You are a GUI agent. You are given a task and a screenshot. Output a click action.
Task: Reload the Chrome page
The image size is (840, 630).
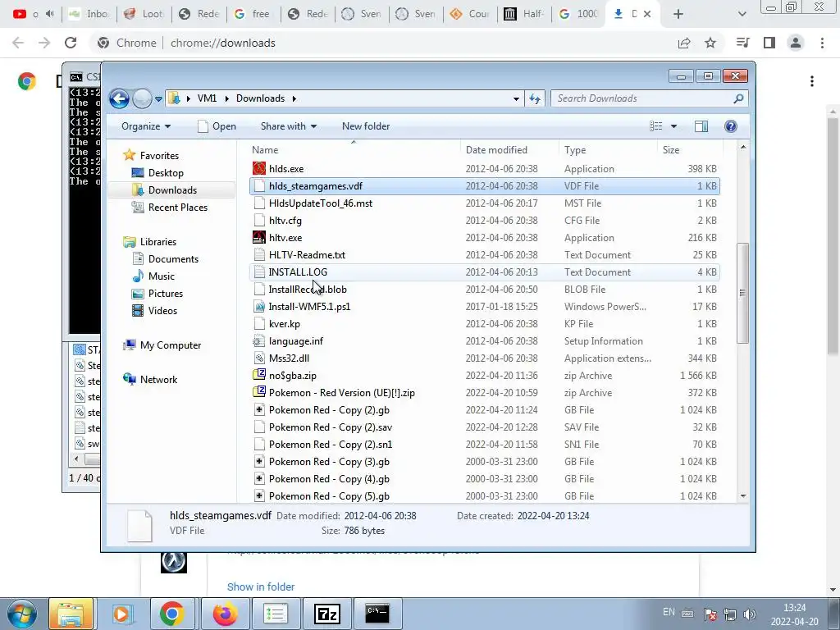coord(71,43)
